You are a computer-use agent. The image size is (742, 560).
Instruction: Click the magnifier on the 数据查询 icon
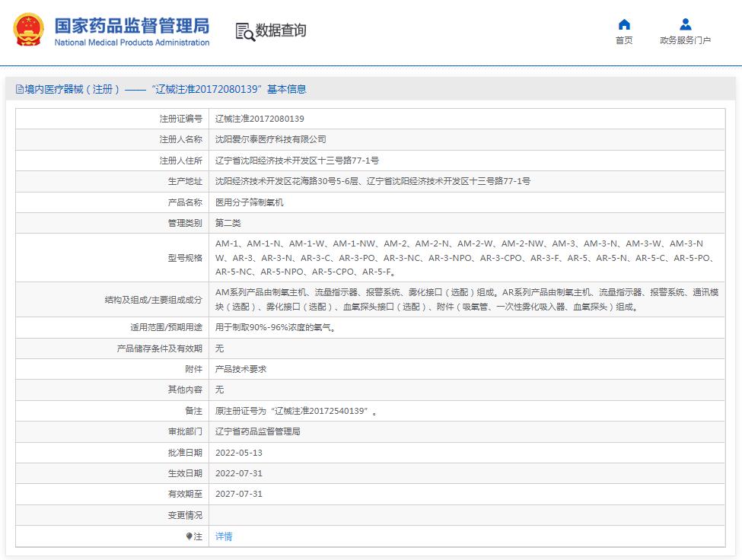click(x=248, y=36)
